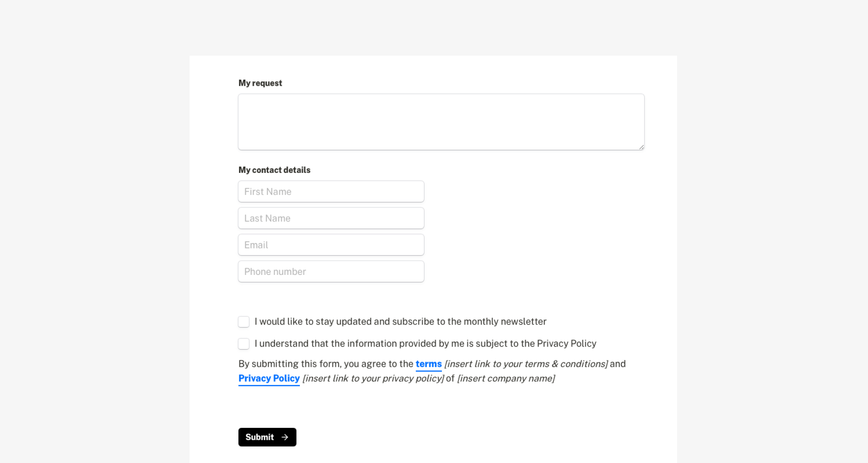Click the Phone number field

(x=331, y=272)
